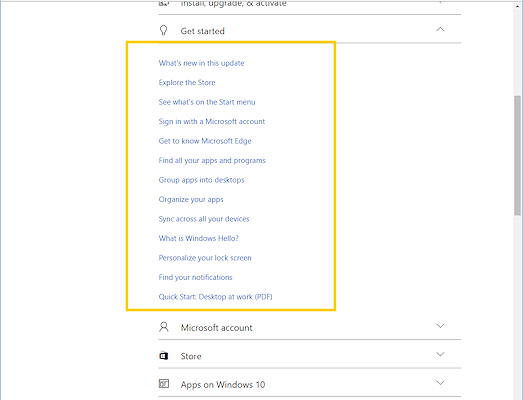Expand Microsoft account section chevron

(440, 326)
